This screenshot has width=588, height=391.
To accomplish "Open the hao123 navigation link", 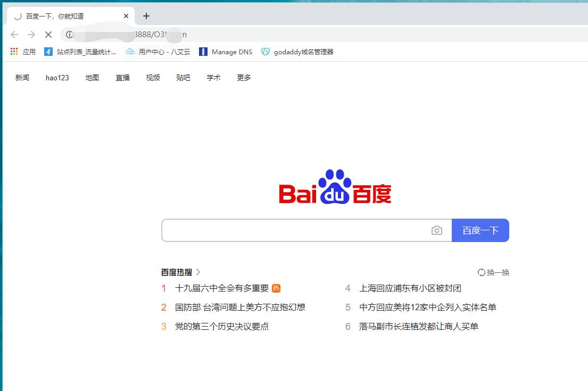I will click(57, 78).
